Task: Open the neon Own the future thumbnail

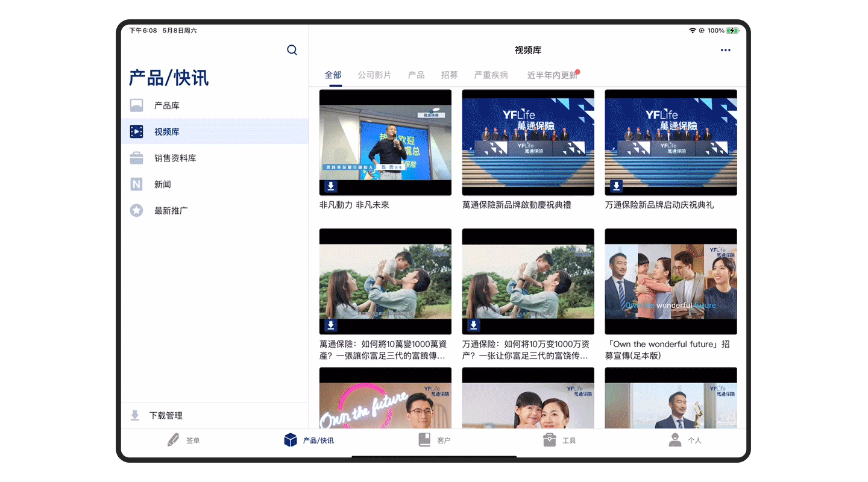Action: coord(385,398)
